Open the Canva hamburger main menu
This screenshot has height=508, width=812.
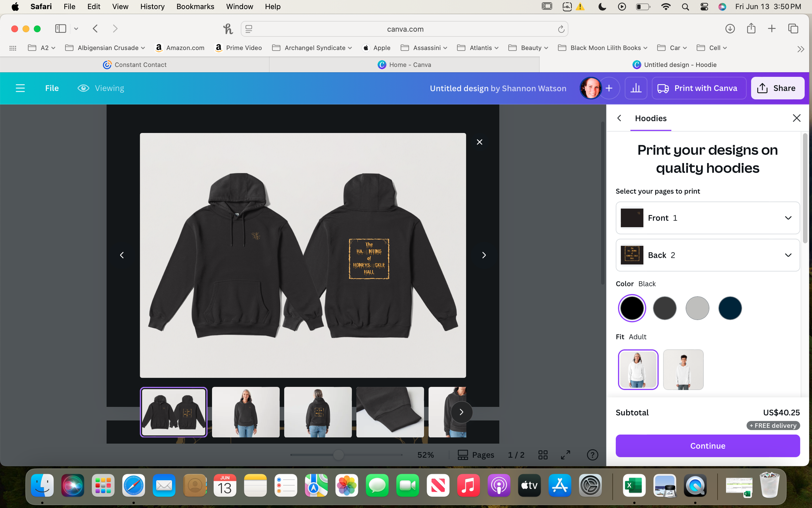[20, 88]
